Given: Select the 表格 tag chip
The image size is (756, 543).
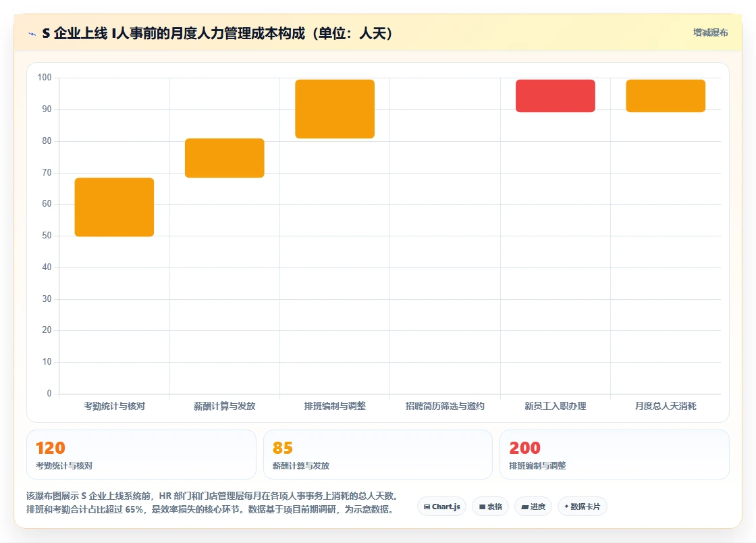Looking at the screenshot, I should tap(490, 507).
